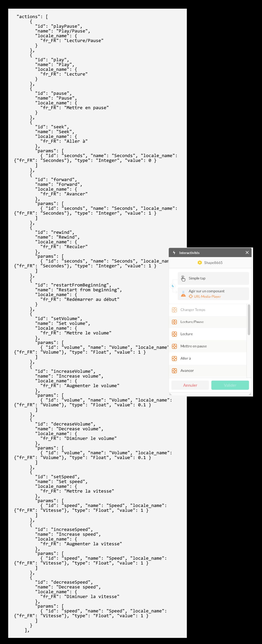Click the icon next to Avancer

coord(174,371)
